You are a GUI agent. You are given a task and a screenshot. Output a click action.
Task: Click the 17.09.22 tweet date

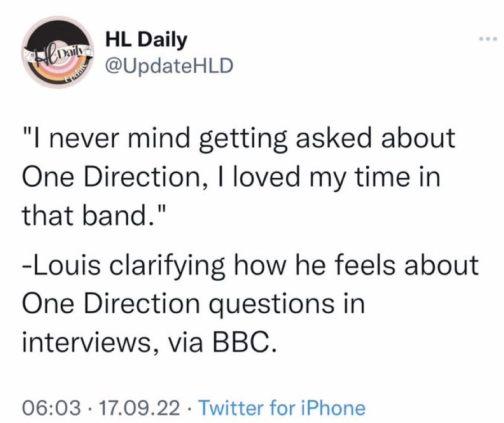point(139,408)
